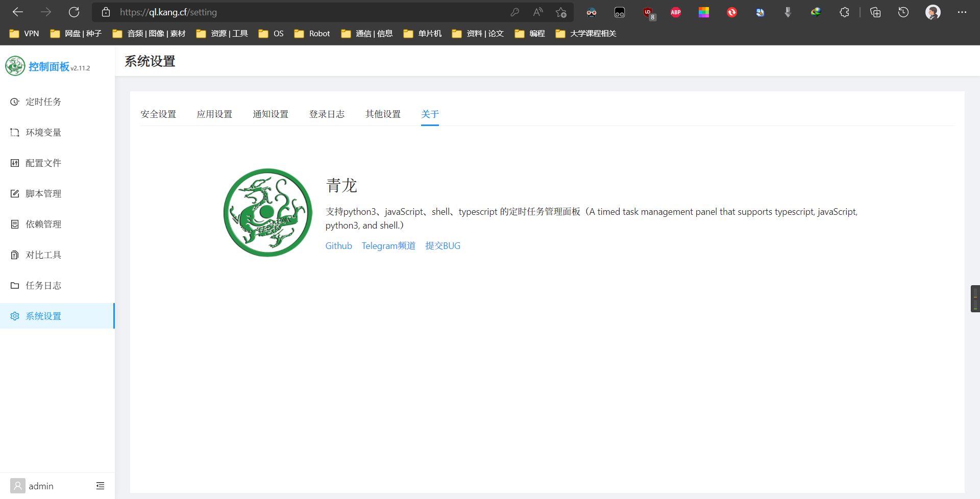Open 通信 | 信息 bookmarks folder
The height and width of the screenshot is (499, 980).
coord(367,34)
